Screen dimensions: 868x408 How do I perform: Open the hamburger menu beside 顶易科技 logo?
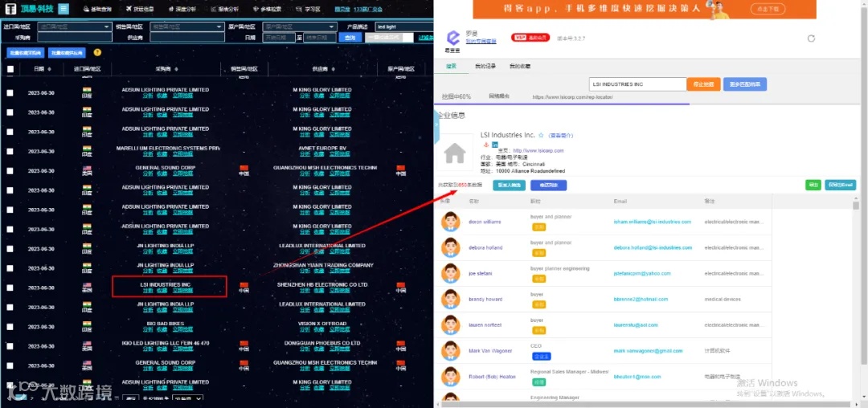coord(63,9)
